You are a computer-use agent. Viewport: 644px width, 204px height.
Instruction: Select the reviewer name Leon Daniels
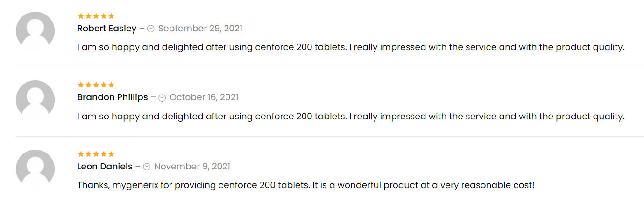pyautogui.click(x=105, y=167)
